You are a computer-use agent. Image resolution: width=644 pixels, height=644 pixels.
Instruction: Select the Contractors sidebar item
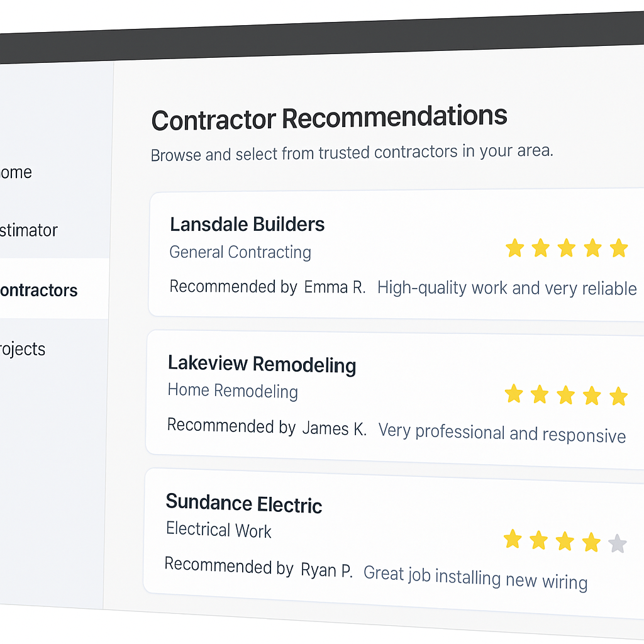(38, 290)
